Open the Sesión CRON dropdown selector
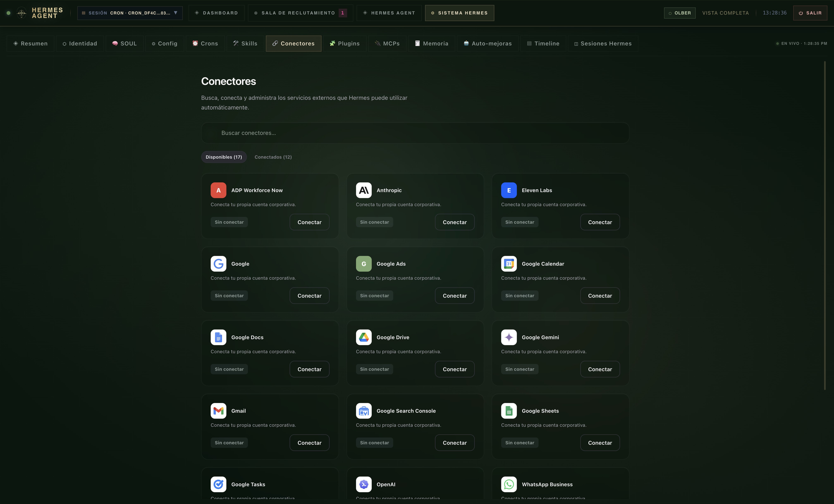Screen dimensions: 834x504 (x=130, y=13)
